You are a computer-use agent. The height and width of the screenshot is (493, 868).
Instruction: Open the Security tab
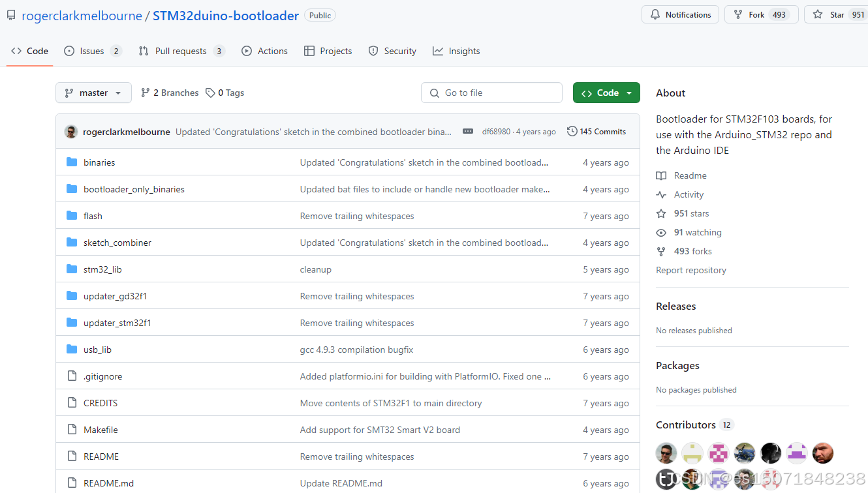[392, 51]
